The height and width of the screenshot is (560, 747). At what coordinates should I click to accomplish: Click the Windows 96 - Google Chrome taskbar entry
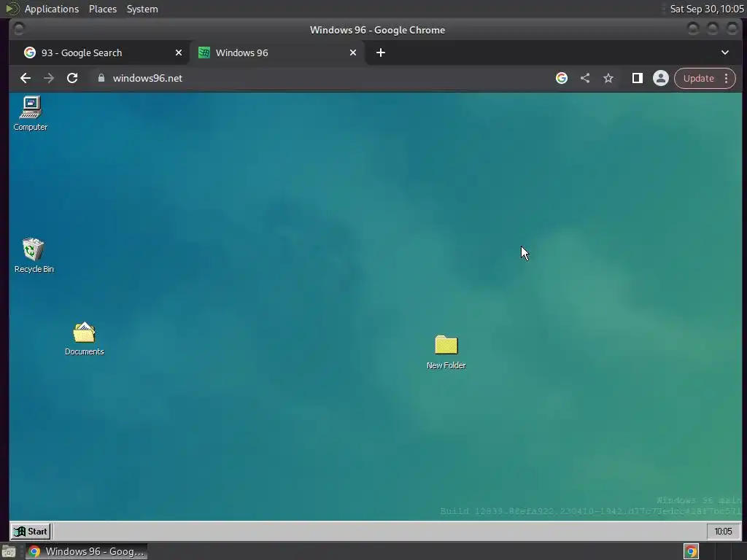87,551
